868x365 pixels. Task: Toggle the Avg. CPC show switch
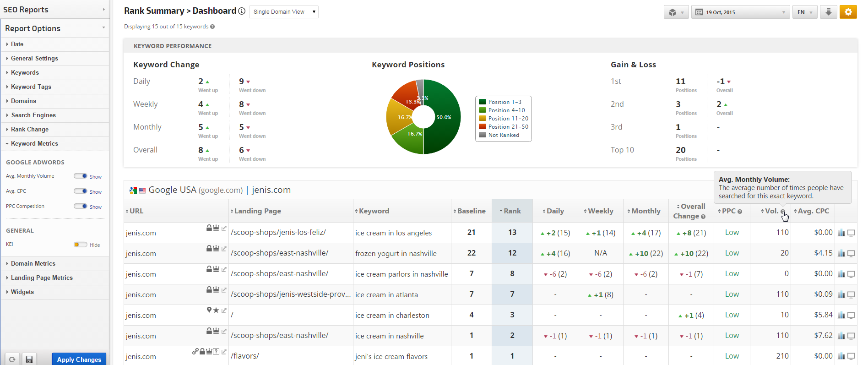click(x=81, y=191)
